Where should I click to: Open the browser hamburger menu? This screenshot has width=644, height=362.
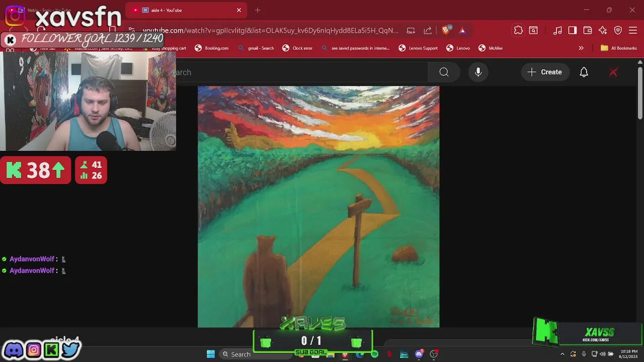tap(633, 31)
